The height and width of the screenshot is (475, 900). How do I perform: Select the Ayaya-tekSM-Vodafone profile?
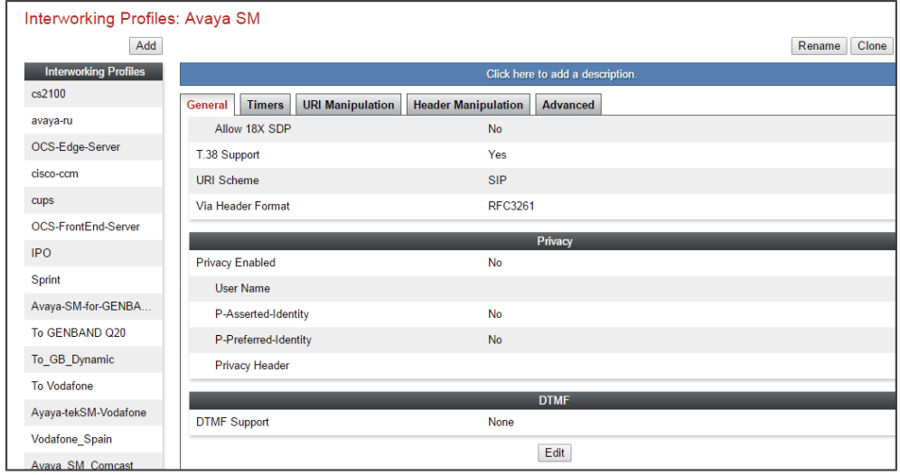[x=94, y=412]
